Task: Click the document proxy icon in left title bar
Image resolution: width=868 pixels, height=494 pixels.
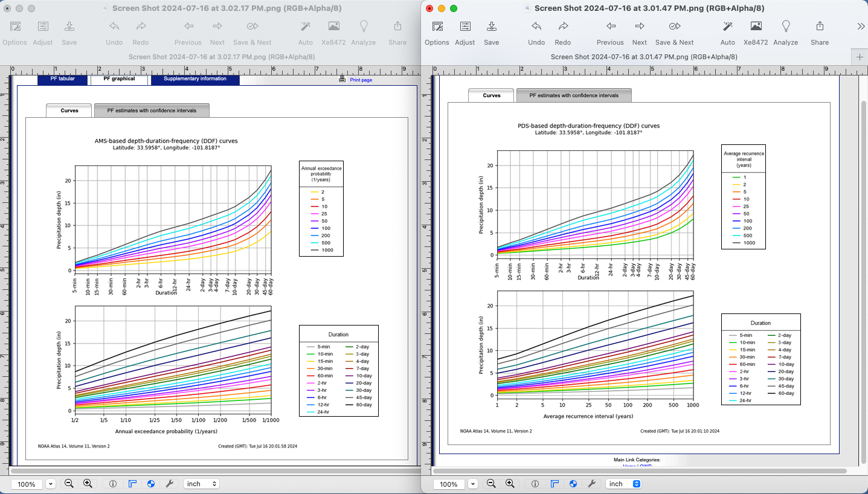Action: 105,8
